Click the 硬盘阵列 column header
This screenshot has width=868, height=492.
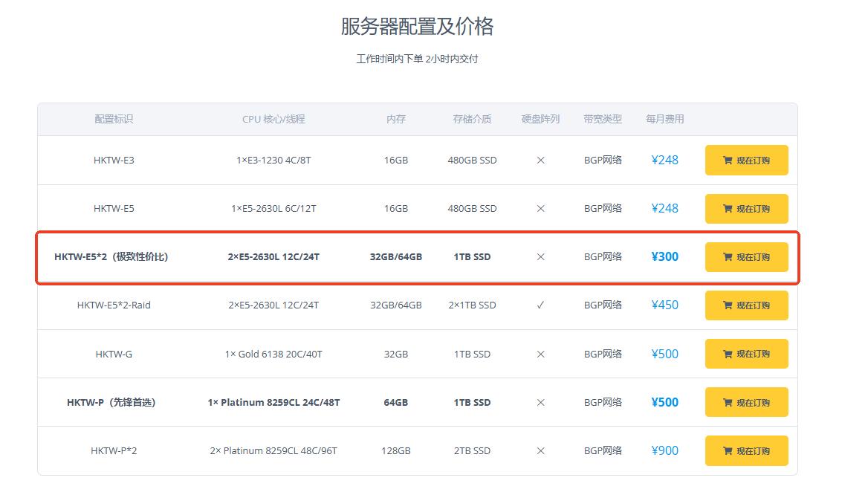(540, 119)
